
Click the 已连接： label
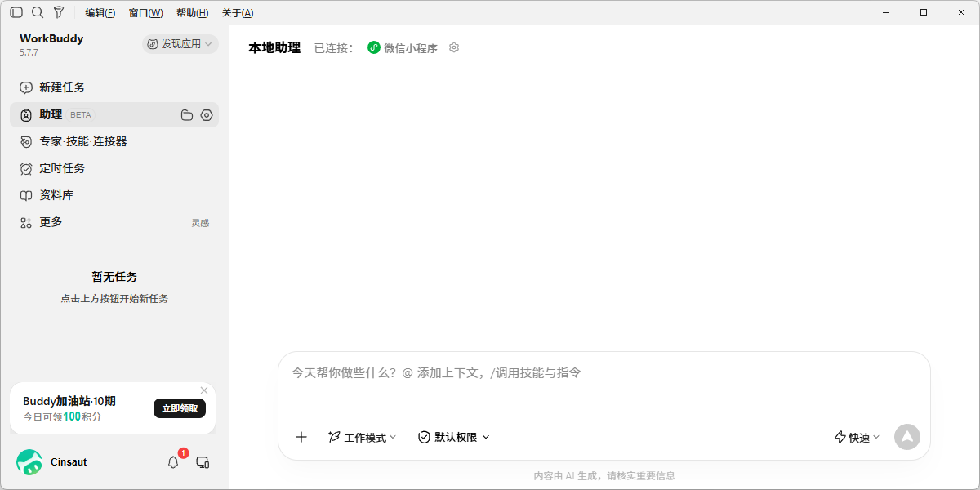334,48
